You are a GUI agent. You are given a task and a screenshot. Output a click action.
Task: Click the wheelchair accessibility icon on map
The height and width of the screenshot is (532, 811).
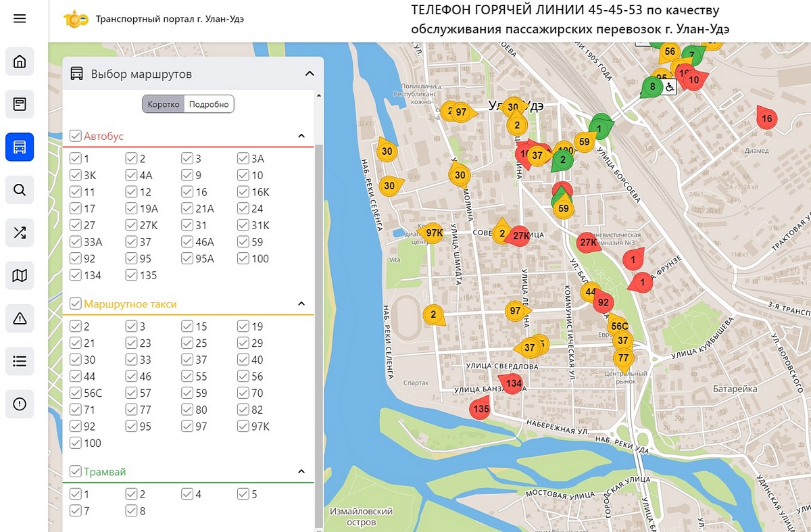click(670, 87)
